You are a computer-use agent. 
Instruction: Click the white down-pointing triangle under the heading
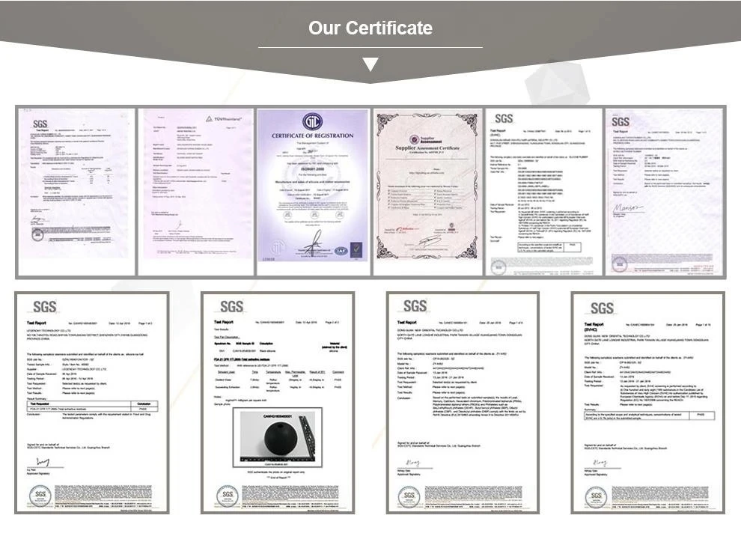coord(370,64)
